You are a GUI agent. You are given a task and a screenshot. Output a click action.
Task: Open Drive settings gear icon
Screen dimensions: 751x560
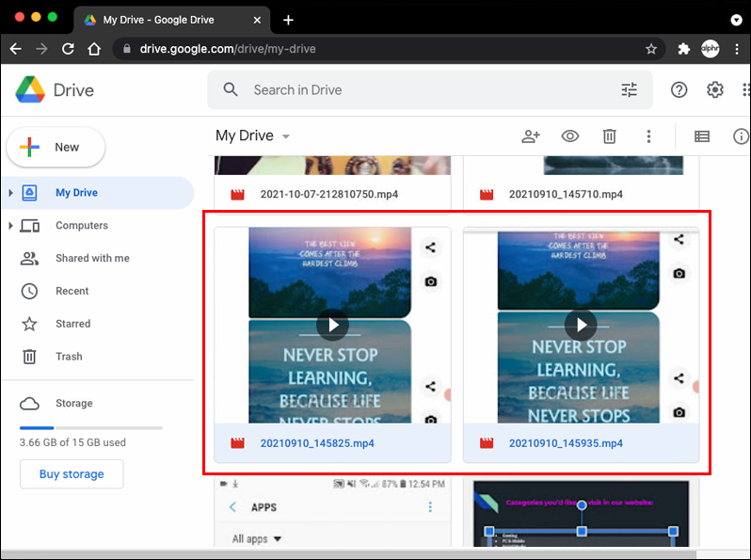[x=715, y=90]
